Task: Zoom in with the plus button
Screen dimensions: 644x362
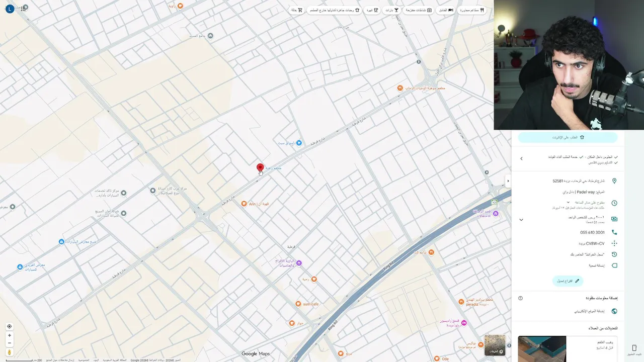Action: tap(9, 335)
